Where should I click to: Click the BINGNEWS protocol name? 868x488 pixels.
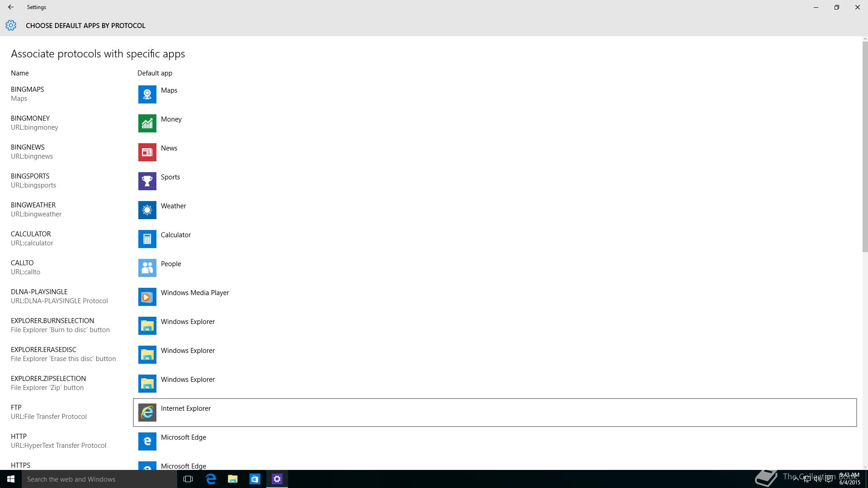pos(28,147)
